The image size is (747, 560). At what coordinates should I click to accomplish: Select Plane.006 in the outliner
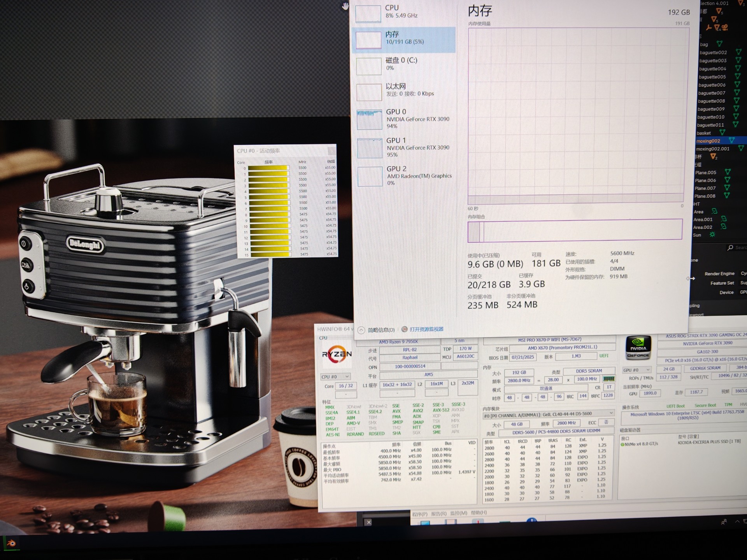click(705, 180)
